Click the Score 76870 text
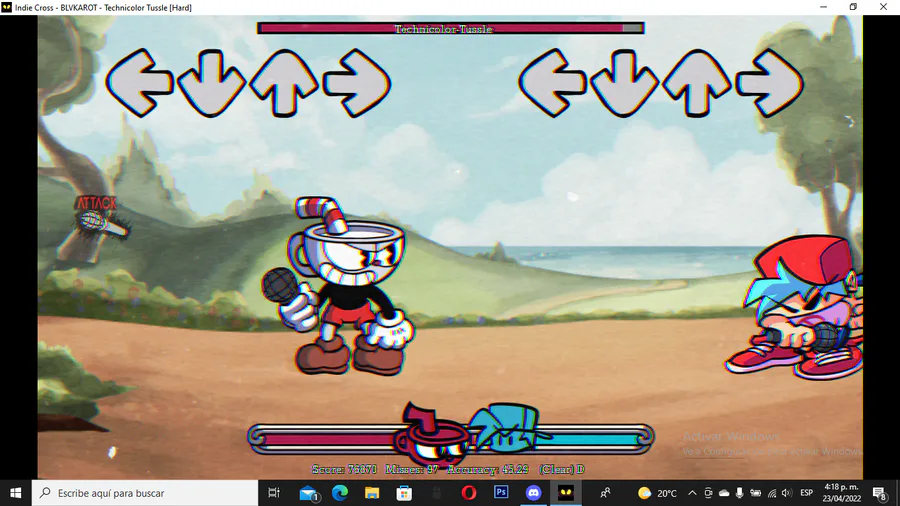Image resolution: width=900 pixels, height=506 pixels. pyautogui.click(x=344, y=469)
